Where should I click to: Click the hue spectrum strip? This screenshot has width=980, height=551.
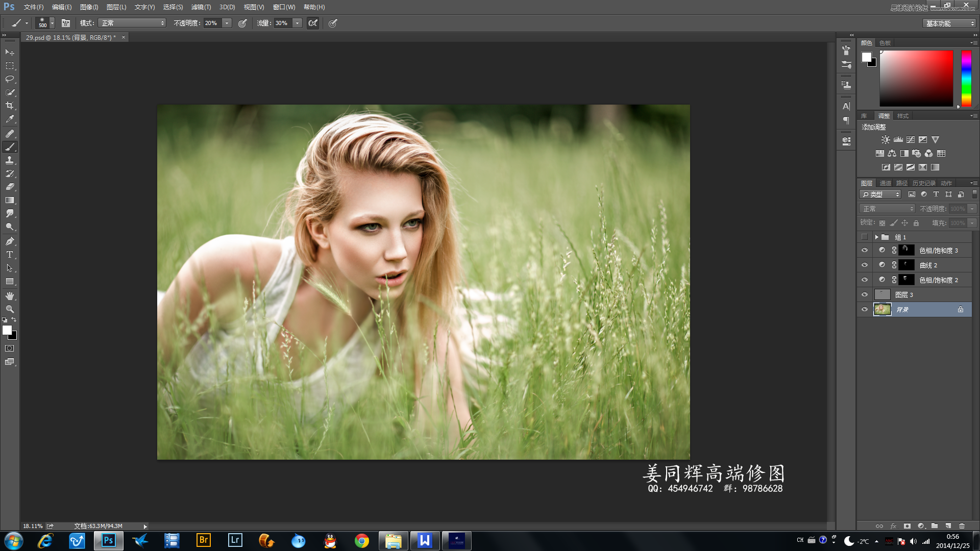[x=966, y=78]
